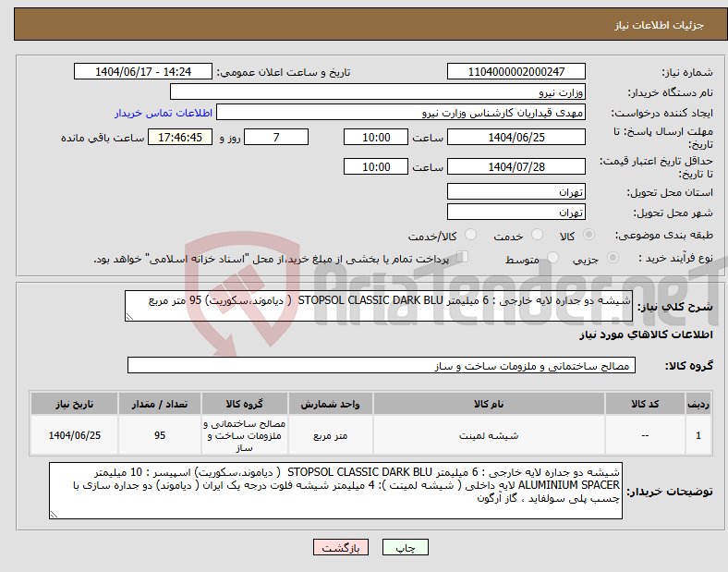Click the buyer notes text area
This screenshot has width=728, height=572.
pos(335,491)
